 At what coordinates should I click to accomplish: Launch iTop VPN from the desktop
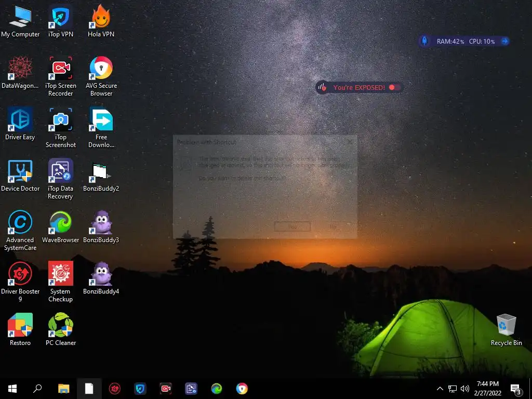(61, 22)
